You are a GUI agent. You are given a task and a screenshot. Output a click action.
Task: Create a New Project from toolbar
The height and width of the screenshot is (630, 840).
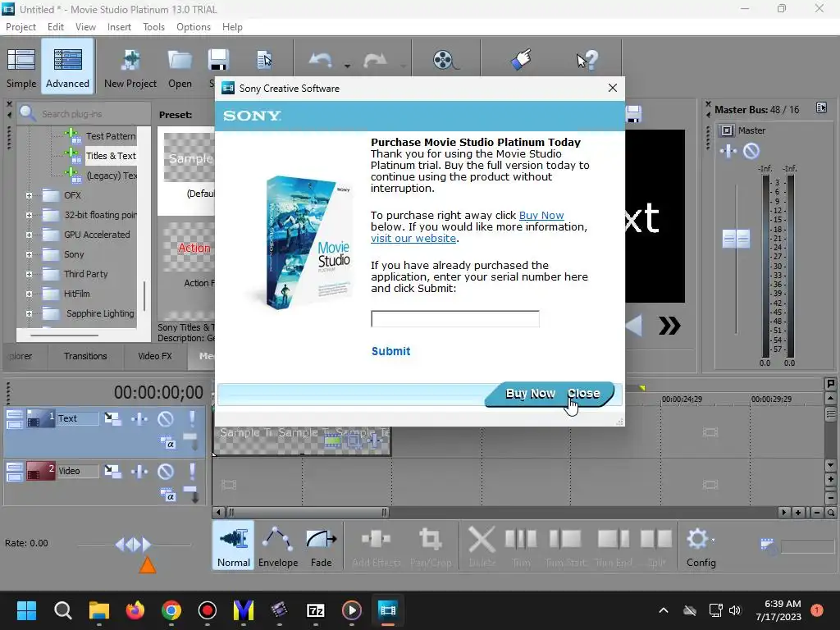[x=130, y=68]
